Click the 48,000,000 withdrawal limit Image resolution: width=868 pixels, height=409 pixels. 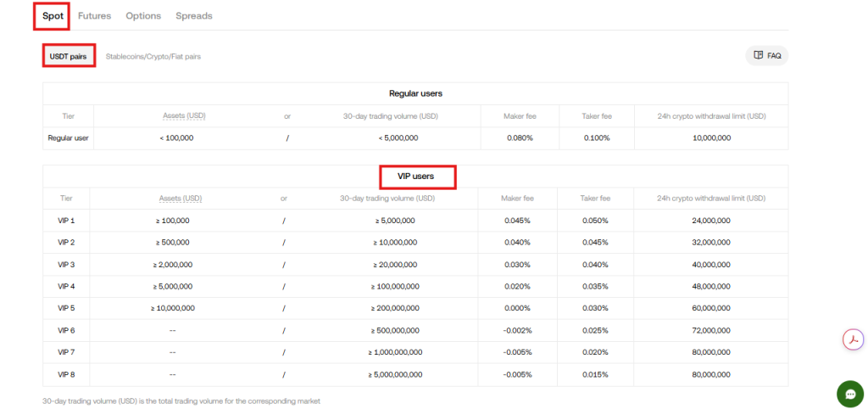click(x=711, y=287)
